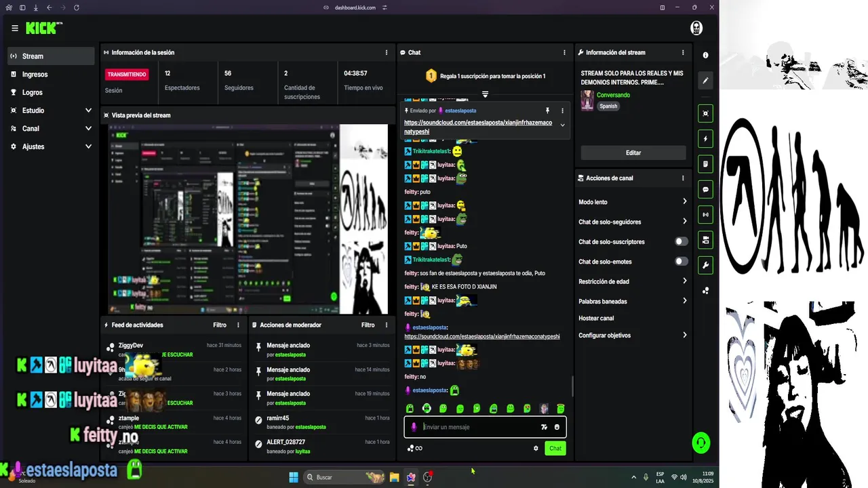
Task: Open Filtro in Acciones de moderador
Action: [368, 325]
